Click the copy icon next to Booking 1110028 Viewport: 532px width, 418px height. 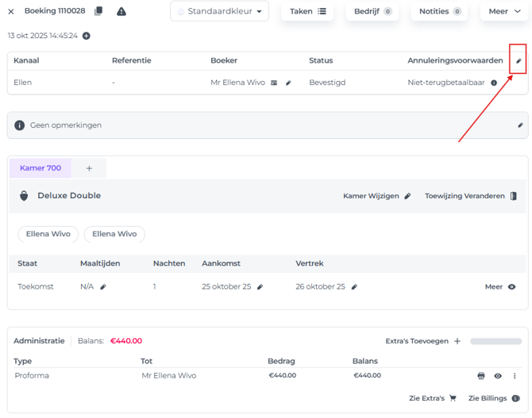coord(98,11)
